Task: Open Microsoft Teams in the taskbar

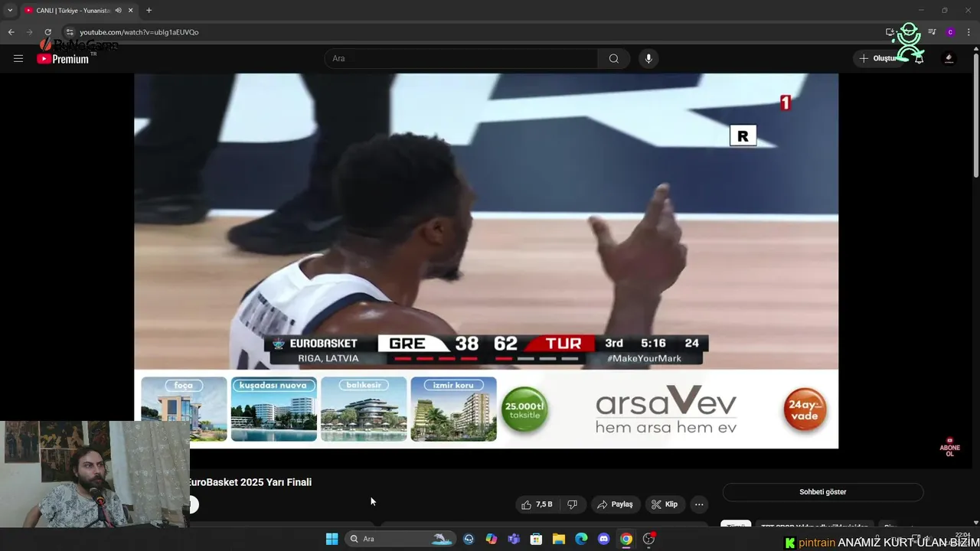Action: point(514,539)
